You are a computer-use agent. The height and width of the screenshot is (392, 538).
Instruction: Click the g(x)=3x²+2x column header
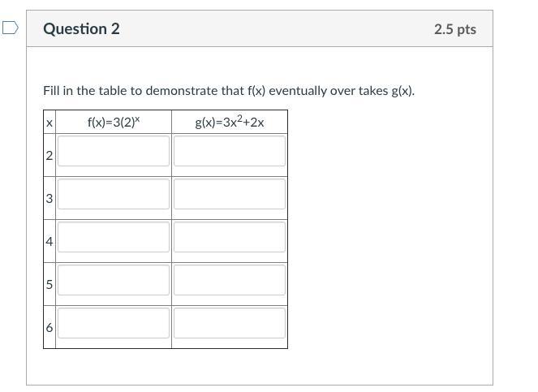tap(230, 123)
